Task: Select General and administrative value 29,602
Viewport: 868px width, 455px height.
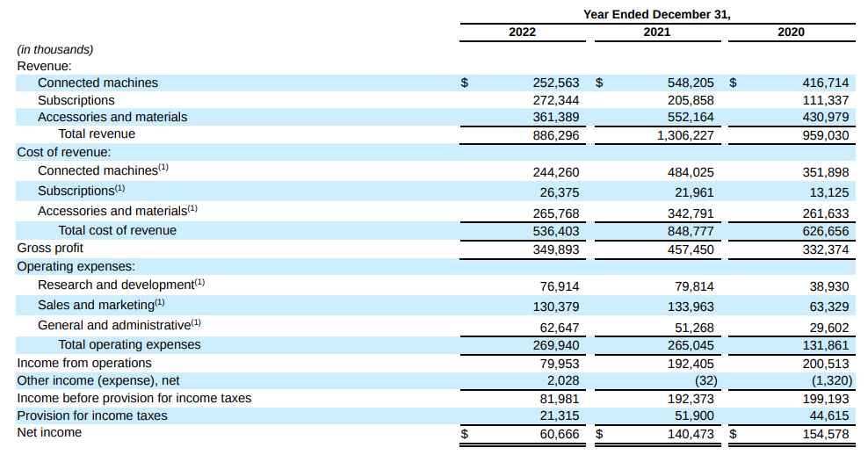Action: [x=828, y=328]
